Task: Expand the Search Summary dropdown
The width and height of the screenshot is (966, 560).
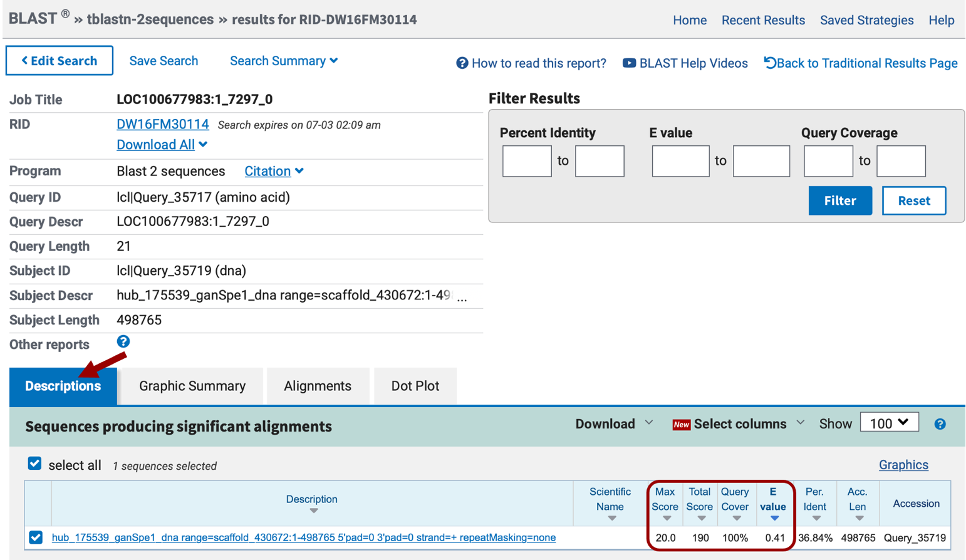Action: coord(284,61)
